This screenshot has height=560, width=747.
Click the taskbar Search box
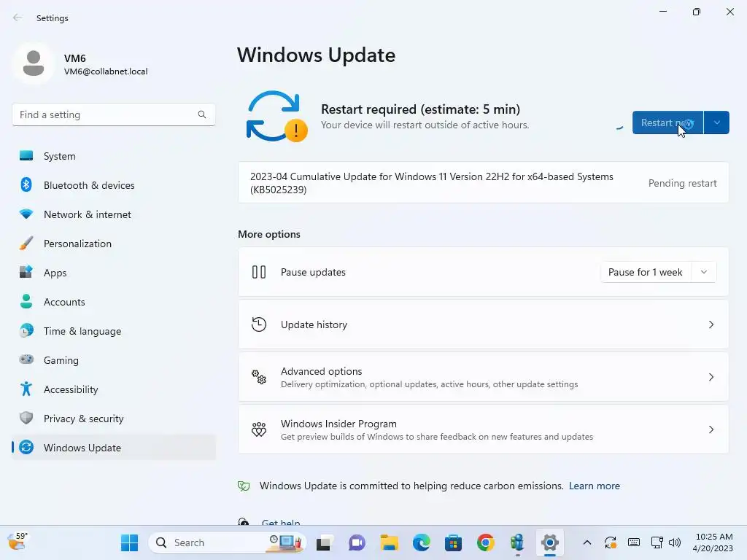tap(228, 542)
